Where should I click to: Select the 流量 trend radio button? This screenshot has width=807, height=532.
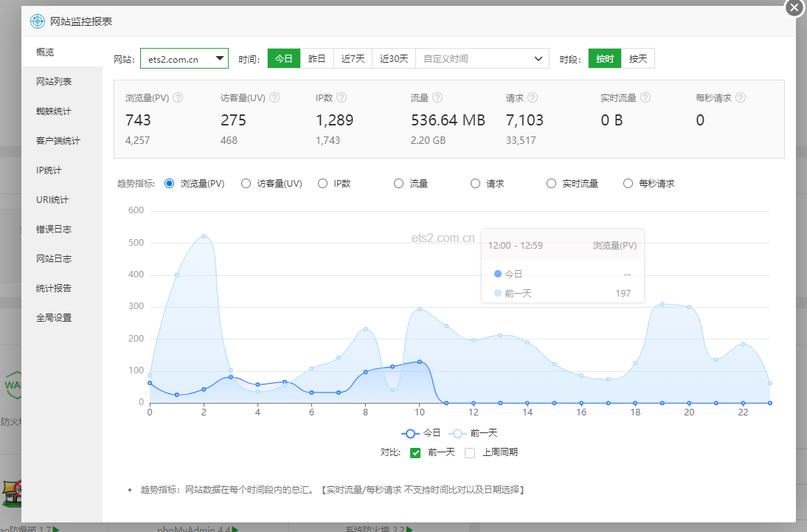coord(398,183)
